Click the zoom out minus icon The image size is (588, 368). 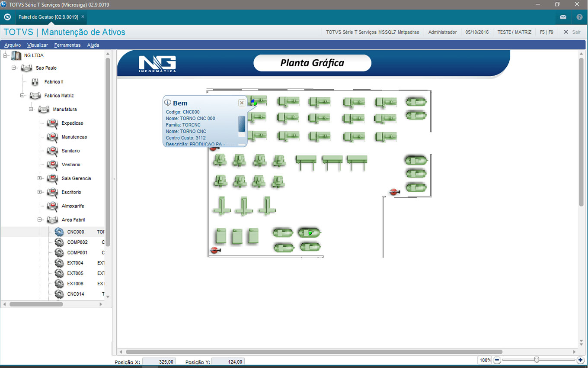(x=497, y=360)
